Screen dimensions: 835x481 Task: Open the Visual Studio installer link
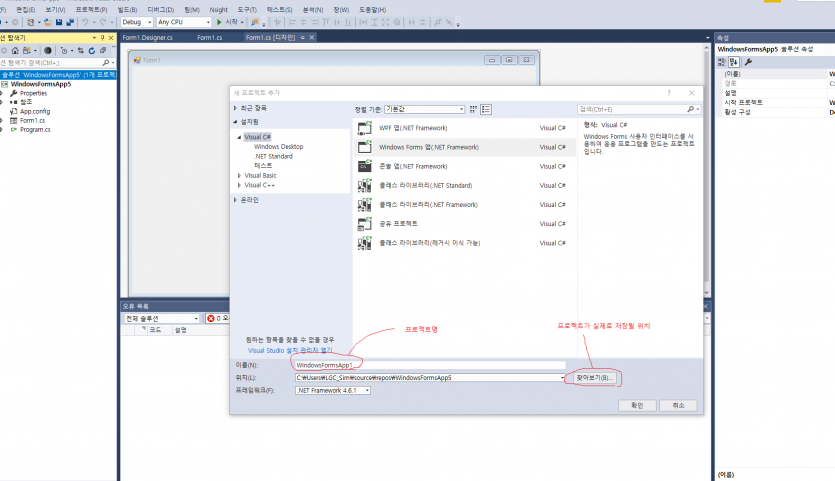click(x=290, y=350)
